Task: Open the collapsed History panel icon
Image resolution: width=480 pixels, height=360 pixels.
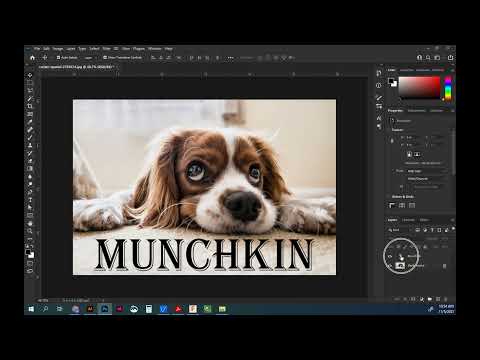Action: (x=379, y=73)
